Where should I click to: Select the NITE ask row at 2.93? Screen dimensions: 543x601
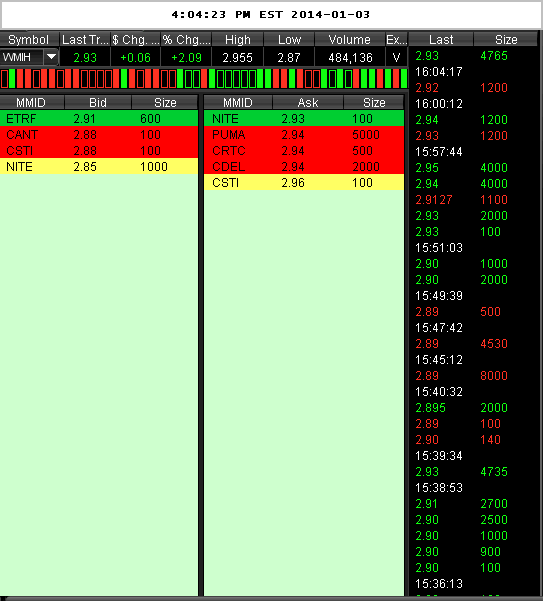pyautogui.click(x=304, y=119)
